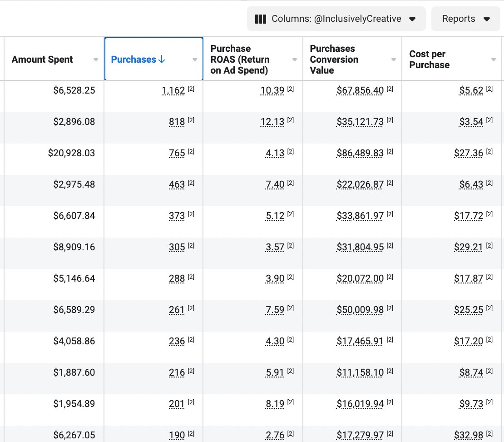Click the [2] footnote beside 7.59 ROAS
Image resolution: width=504 pixels, height=442 pixels.
[291, 308]
